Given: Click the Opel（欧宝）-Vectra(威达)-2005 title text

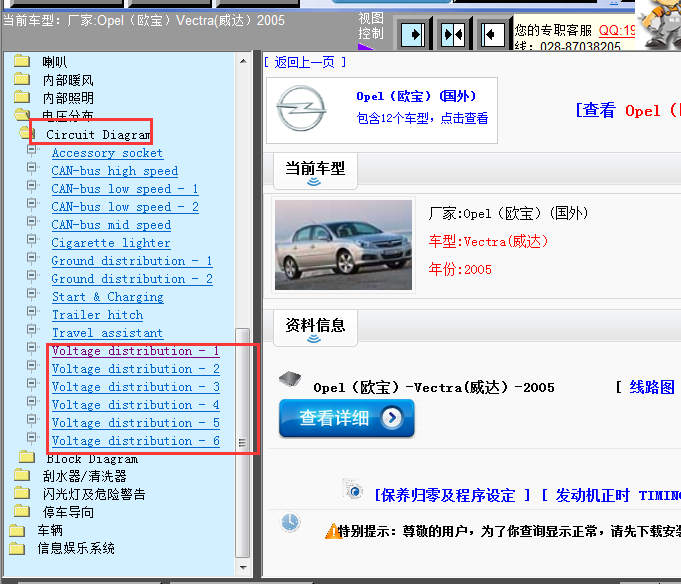Looking at the screenshot, I should [x=433, y=387].
